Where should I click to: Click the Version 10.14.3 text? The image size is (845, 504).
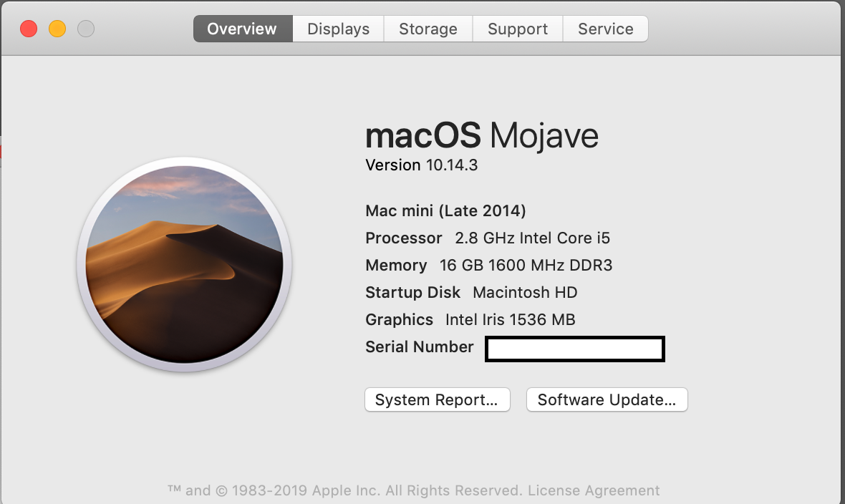click(421, 165)
